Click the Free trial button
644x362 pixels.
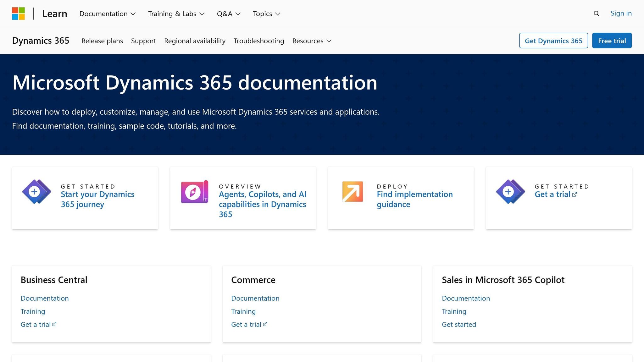point(612,41)
